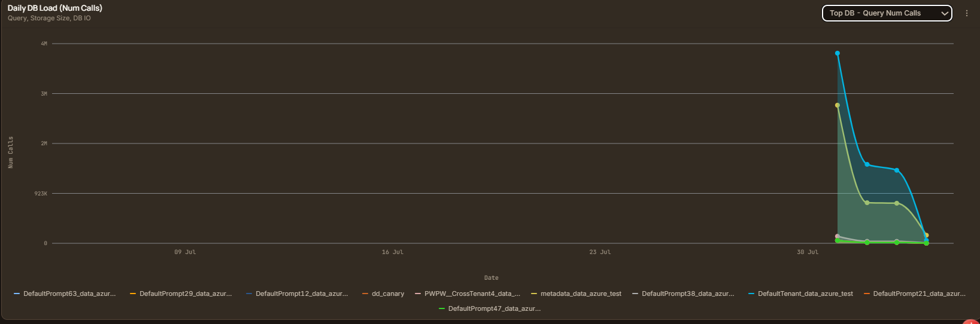Toggle DefaultPrompt29_data_azur... series in legend

pyautogui.click(x=181, y=294)
